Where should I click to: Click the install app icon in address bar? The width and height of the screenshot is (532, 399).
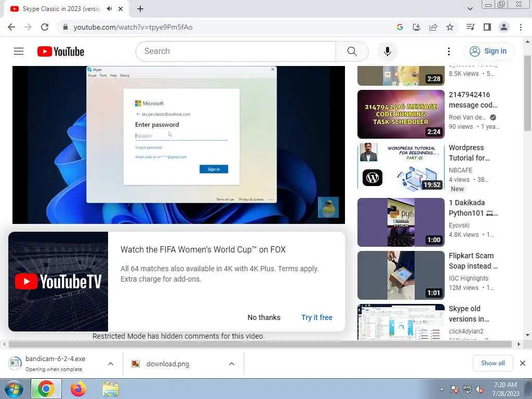point(416,27)
